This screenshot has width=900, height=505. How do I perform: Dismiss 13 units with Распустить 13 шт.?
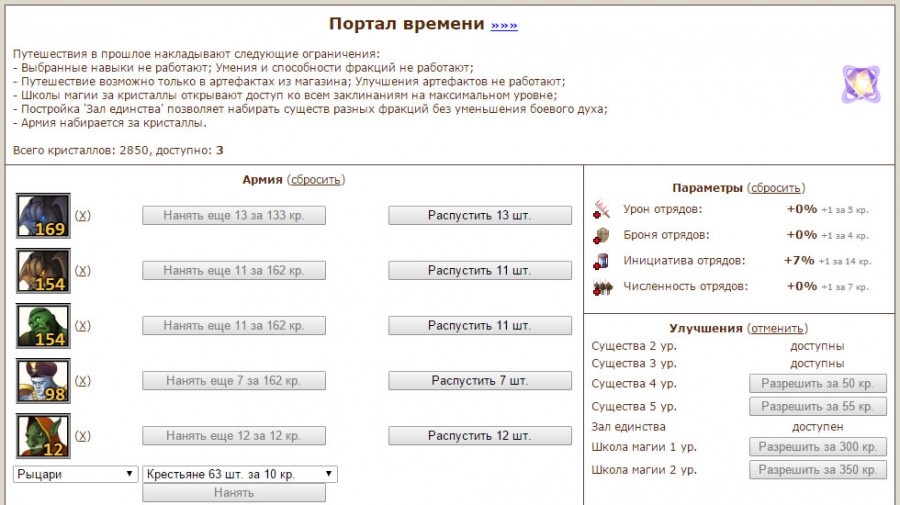point(480,215)
